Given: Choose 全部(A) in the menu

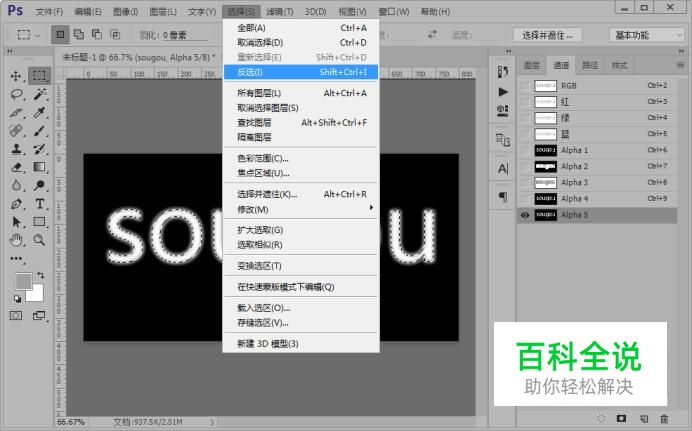Looking at the screenshot, I should [301, 28].
